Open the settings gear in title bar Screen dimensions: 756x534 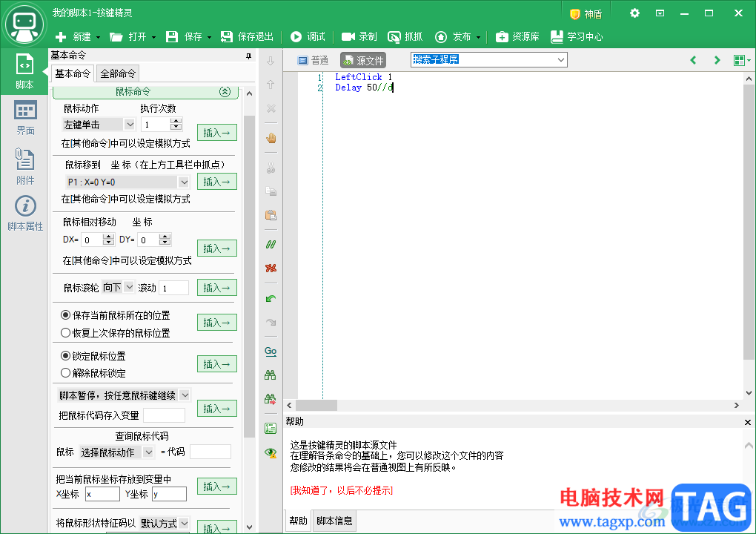click(634, 13)
